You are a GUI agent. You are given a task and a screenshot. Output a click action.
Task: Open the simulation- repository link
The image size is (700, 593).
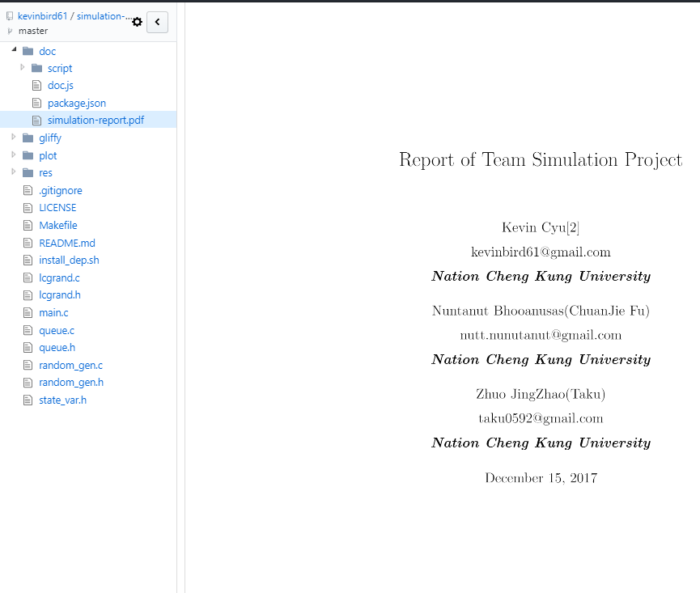104,16
